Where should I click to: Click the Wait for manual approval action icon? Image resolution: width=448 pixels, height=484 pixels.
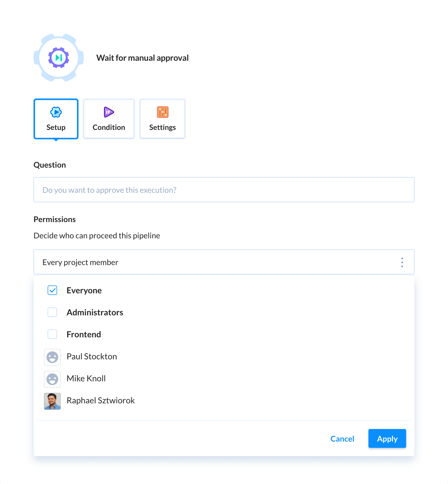58,58
